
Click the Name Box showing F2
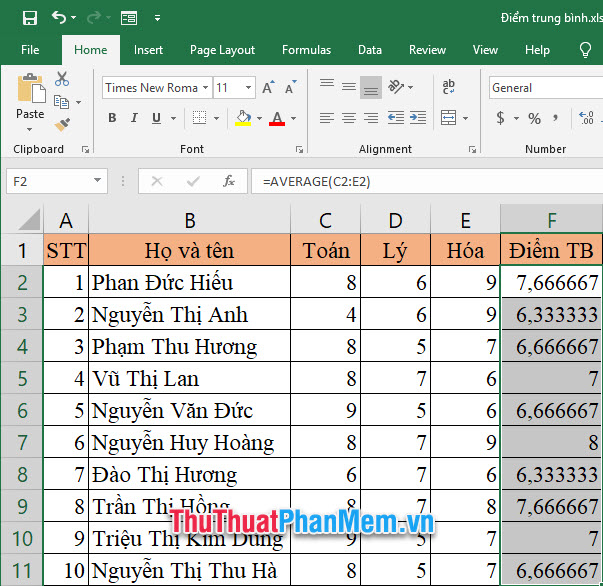[50, 181]
